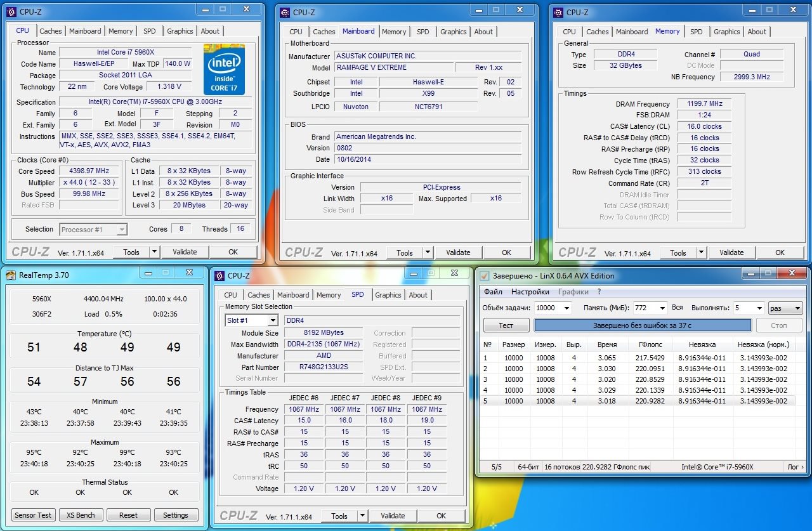Click the Стоп button in LinX
Image resolution: width=812 pixels, height=531 pixels.
pos(779,325)
